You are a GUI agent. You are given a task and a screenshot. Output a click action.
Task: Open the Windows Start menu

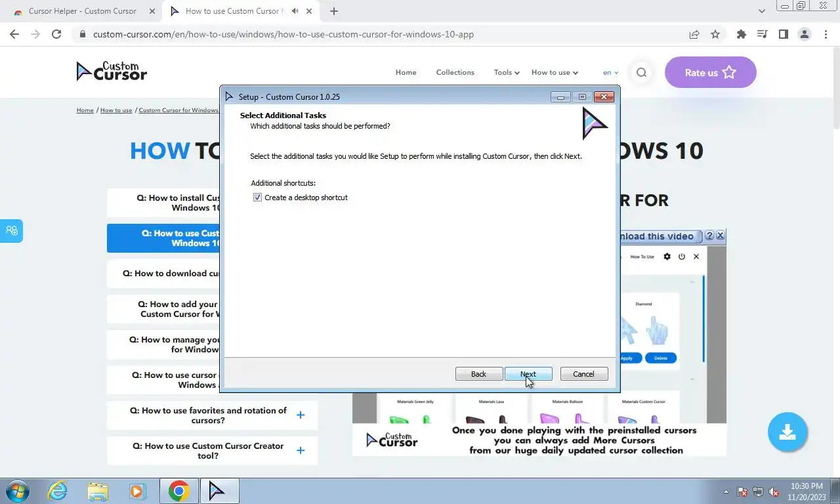pyautogui.click(x=16, y=491)
